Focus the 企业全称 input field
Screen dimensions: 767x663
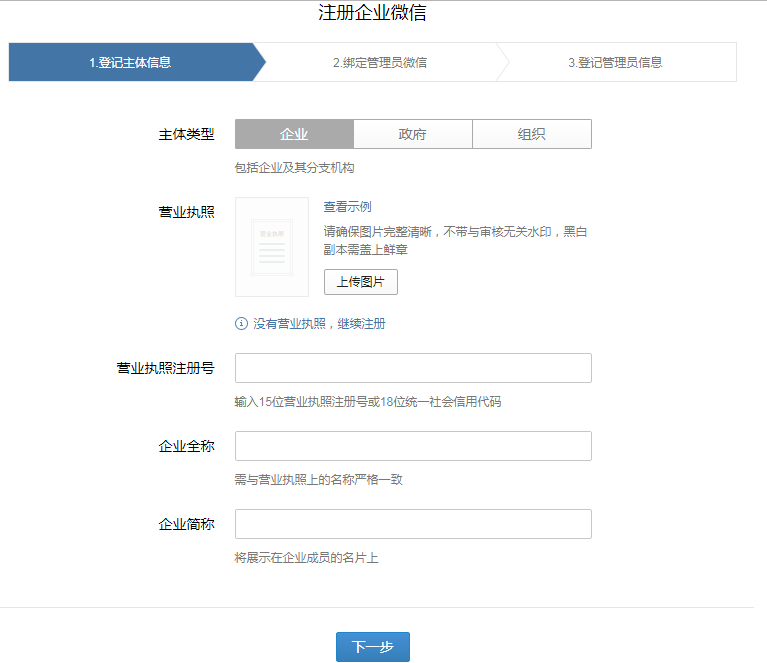coord(413,446)
